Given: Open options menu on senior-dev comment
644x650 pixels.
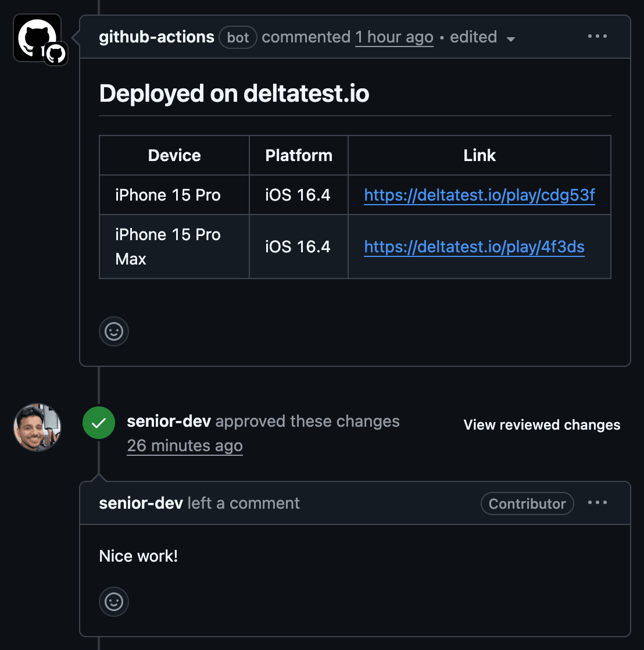Looking at the screenshot, I should tap(597, 503).
